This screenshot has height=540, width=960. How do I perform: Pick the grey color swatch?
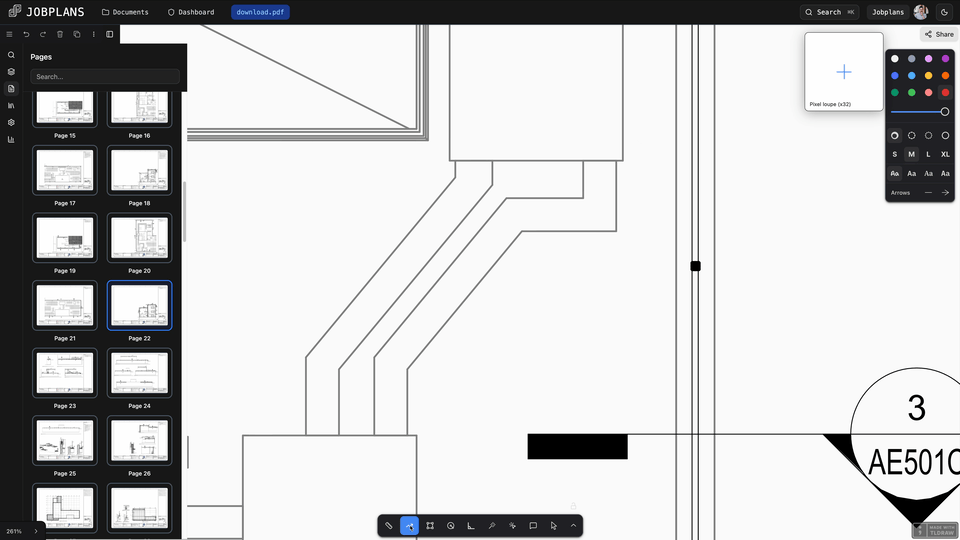(912, 59)
